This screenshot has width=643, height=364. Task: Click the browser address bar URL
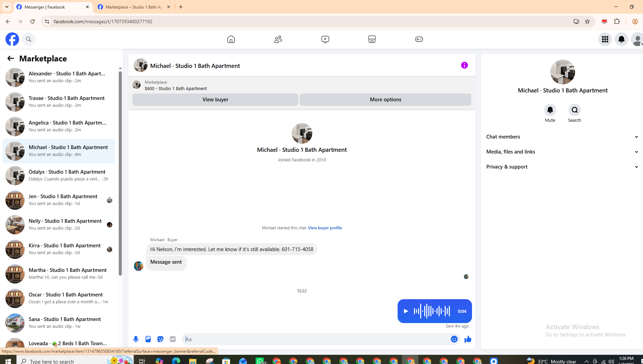coord(103,21)
